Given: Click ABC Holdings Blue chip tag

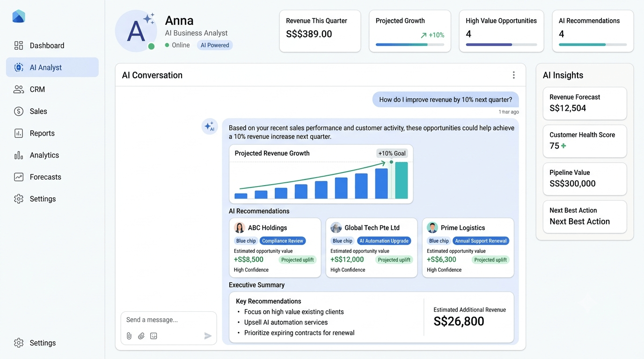Looking at the screenshot, I should pyautogui.click(x=246, y=241).
